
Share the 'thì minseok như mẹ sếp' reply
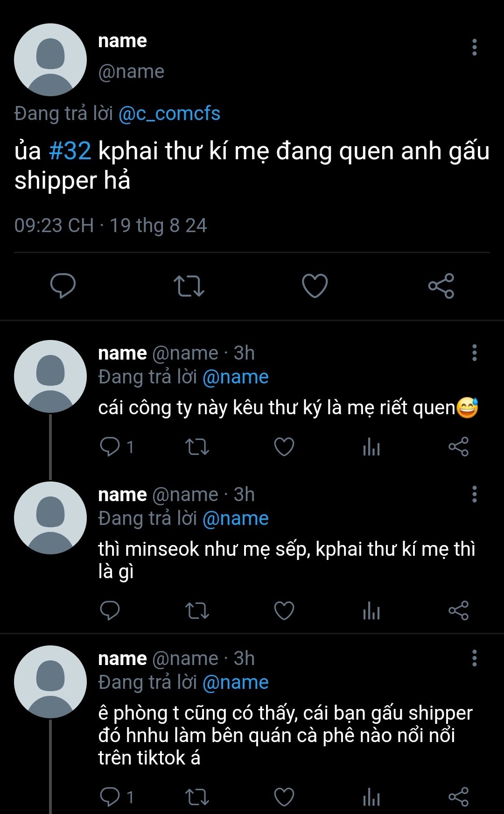click(458, 610)
